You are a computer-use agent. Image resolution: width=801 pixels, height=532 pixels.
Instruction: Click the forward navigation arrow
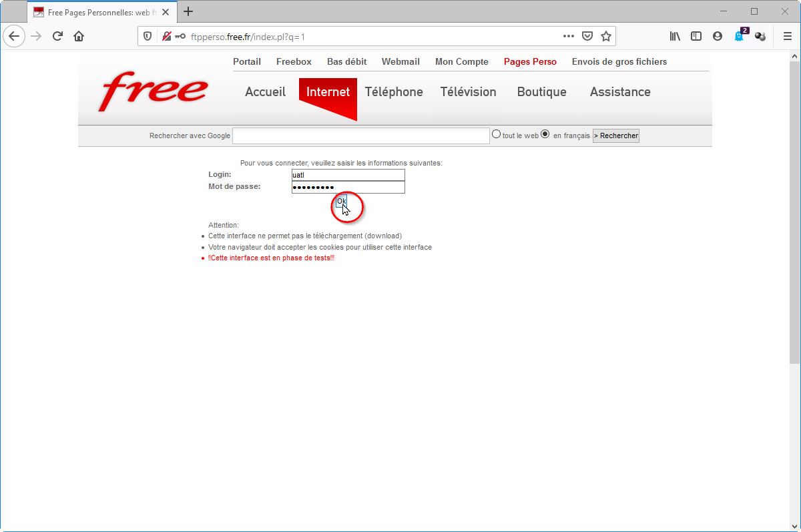coord(36,36)
